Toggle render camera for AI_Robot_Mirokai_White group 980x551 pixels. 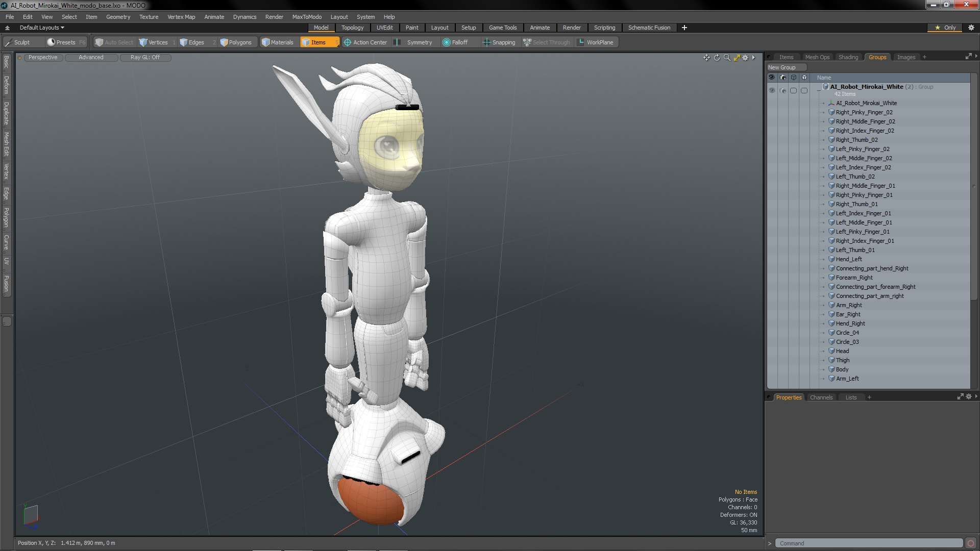pyautogui.click(x=783, y=90)
